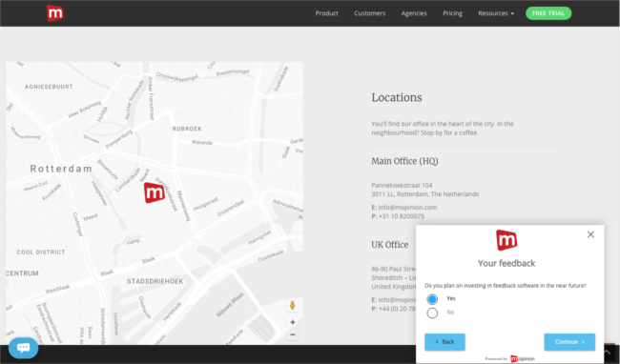Open the Powered by Mopinion link
Screen dimensions: 620x364
(510, 359)
